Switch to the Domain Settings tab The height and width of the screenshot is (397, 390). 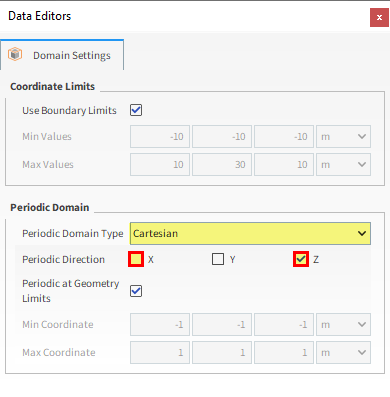62,55
